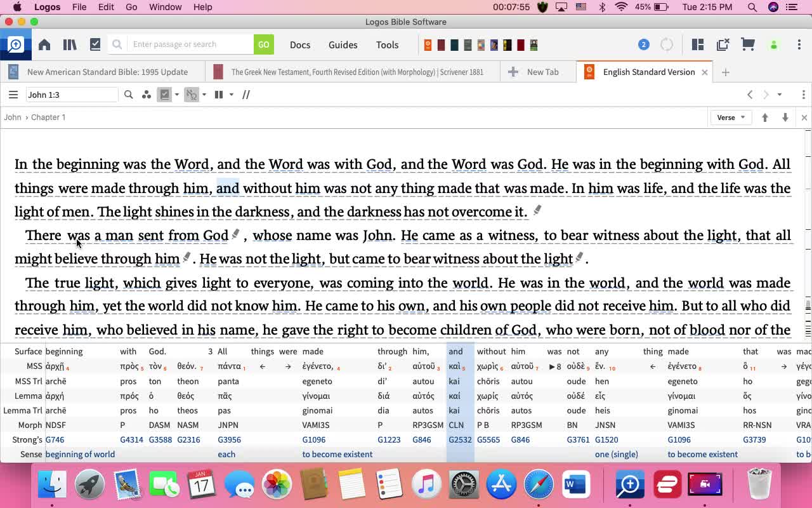812x508 pixels.
Task: Expand the columns layout dropdown arrow
Action: [232, 95]
